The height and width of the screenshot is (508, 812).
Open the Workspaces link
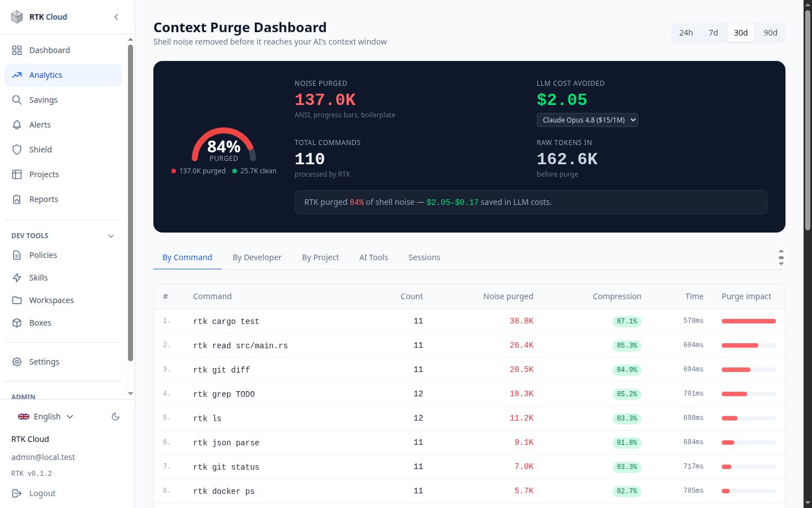click(x=63, y=300)
